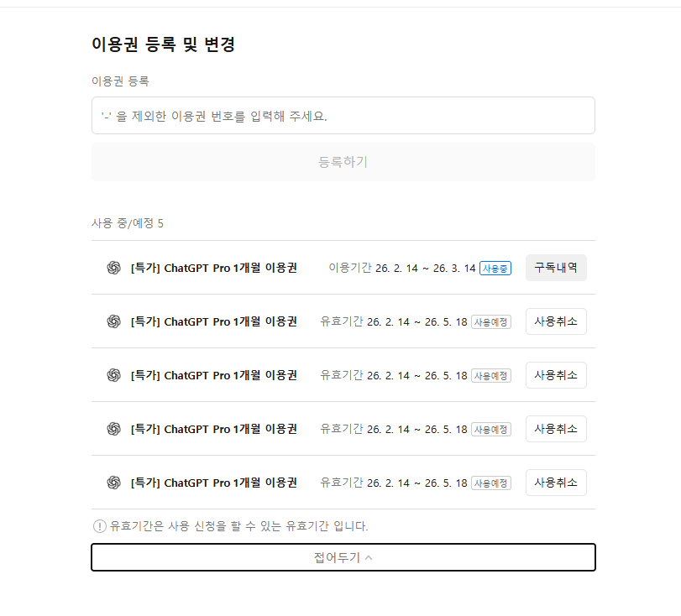681x616 pixels.
Task: Click the 사용예정 badge on the last voucher
Action: coord(493,482)
